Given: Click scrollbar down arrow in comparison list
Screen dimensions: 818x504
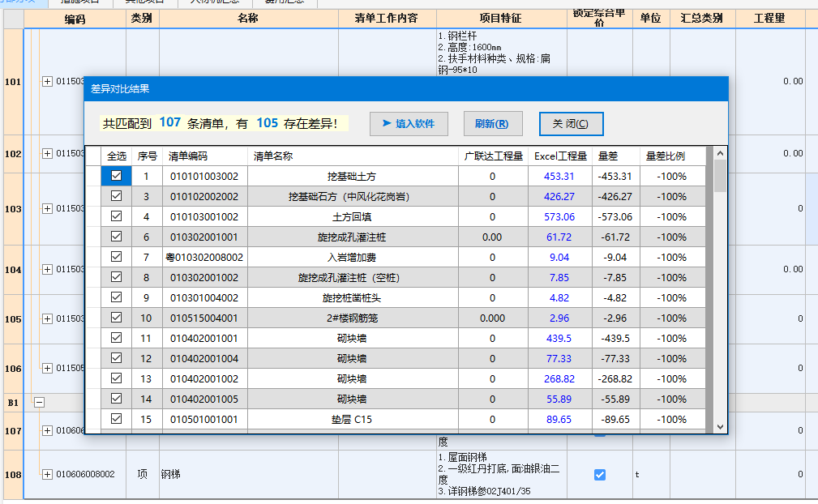Looking at the screenshot, I should click(720, 426).
